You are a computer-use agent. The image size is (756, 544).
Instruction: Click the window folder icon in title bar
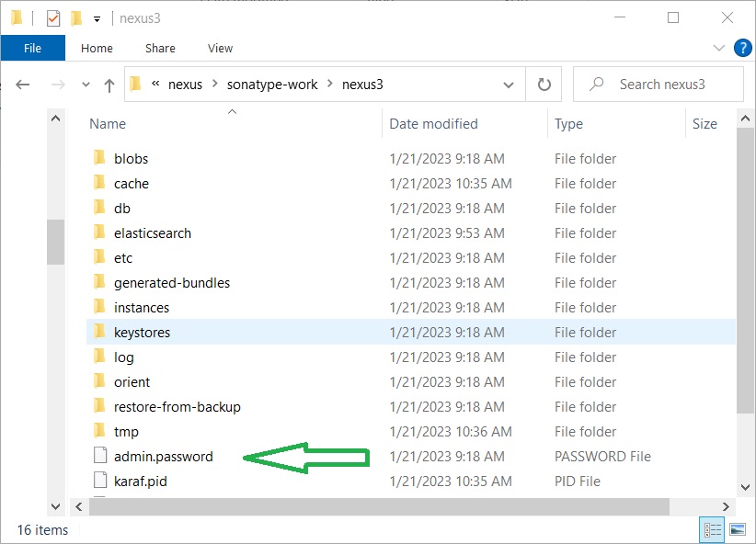[17, 18]
